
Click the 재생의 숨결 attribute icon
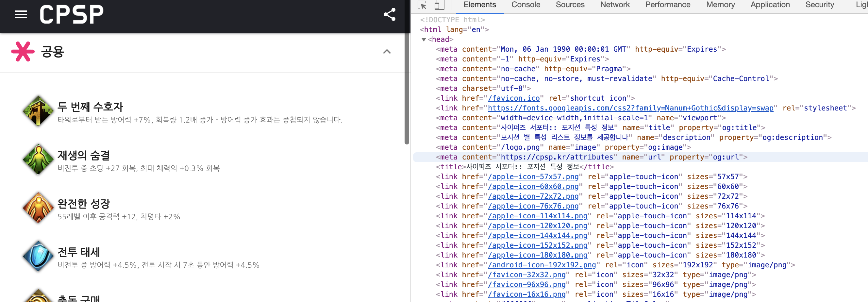coord(38,159)
